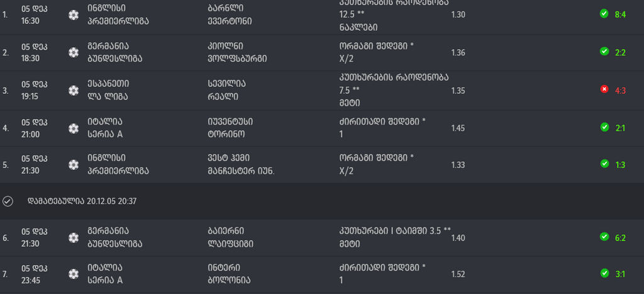Screen dimensions: 644x294
Task: Click the 1:3 final score in row 5
Action: click(x=620, y=164)
